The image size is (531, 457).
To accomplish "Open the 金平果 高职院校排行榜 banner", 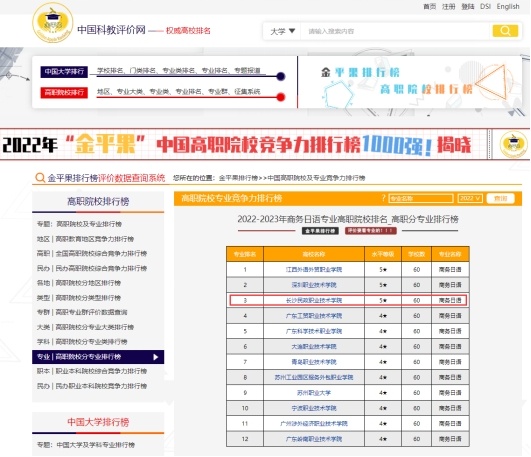I will 410,82.
